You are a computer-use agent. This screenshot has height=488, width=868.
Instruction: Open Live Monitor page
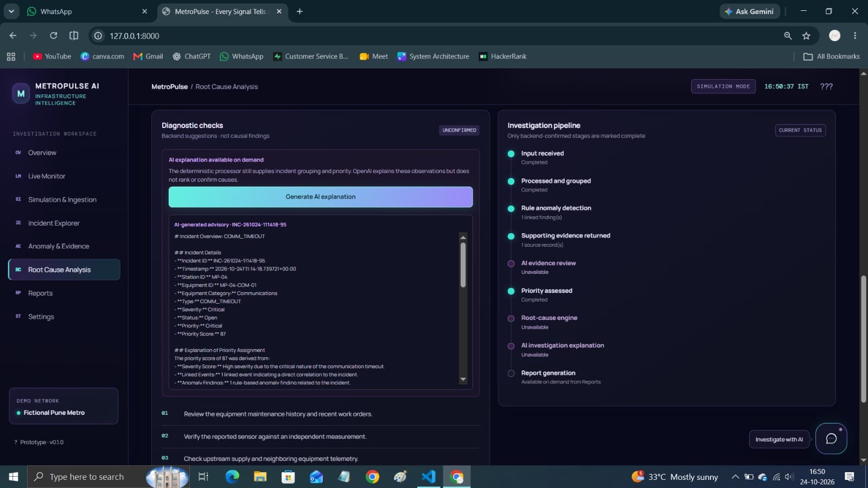click(x=64, y=176)
